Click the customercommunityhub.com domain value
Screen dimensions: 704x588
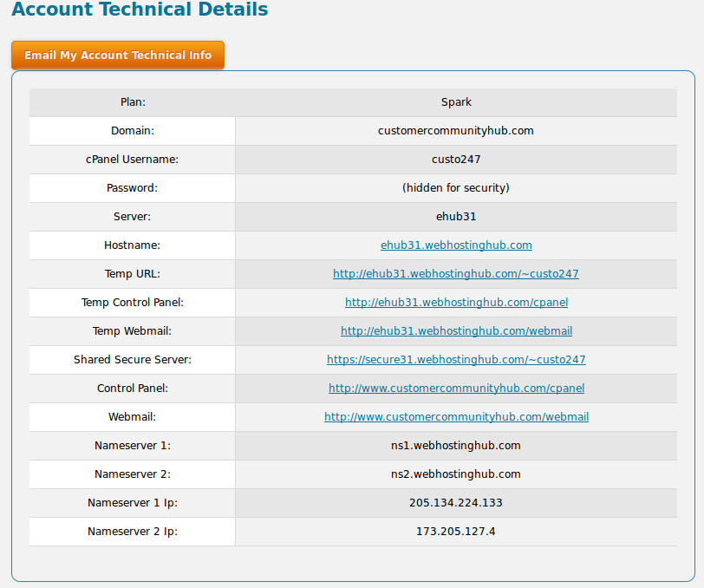[456, 131]
